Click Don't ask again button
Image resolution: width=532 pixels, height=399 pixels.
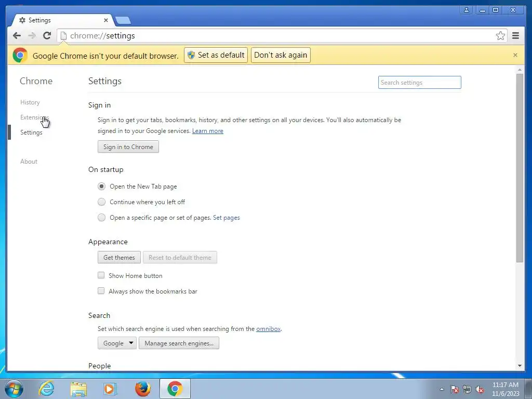coord(281,55)
